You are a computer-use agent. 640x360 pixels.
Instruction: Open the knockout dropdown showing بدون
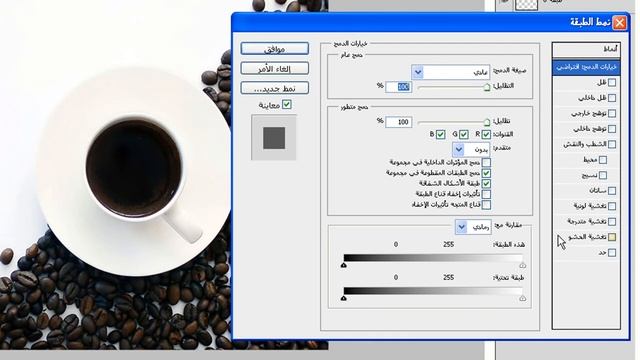coord(471,149)
